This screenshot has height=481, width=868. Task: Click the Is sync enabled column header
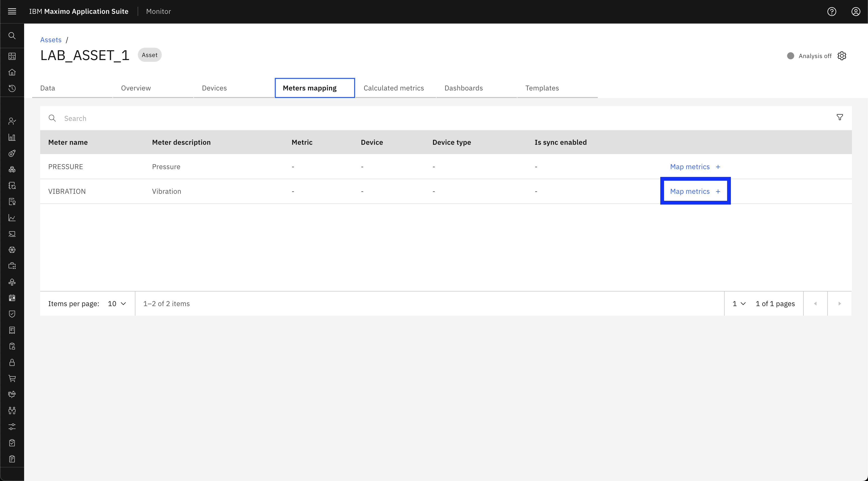point(560,142)
